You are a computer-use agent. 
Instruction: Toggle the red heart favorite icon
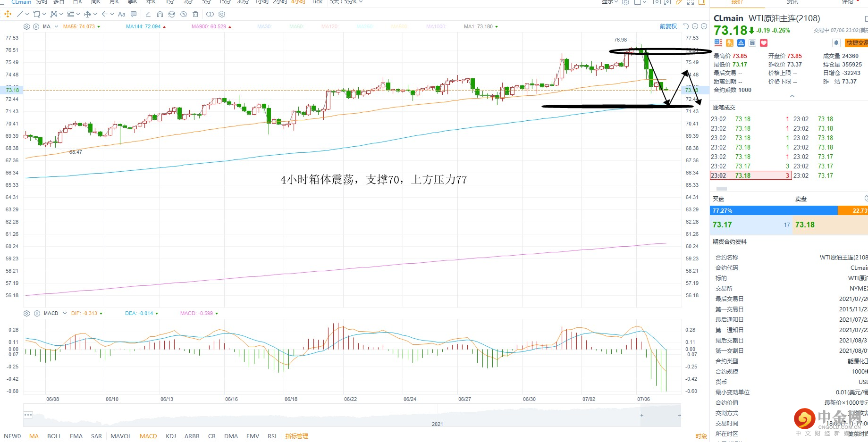point(764,43)
